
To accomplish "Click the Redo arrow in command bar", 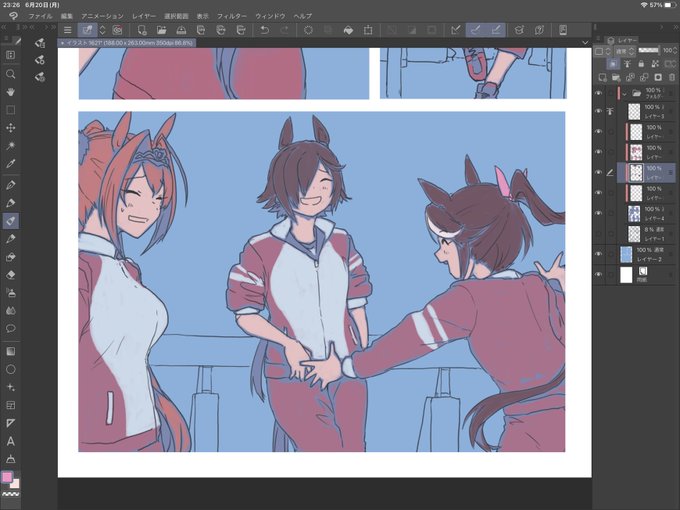I will (x=284, y=30).
